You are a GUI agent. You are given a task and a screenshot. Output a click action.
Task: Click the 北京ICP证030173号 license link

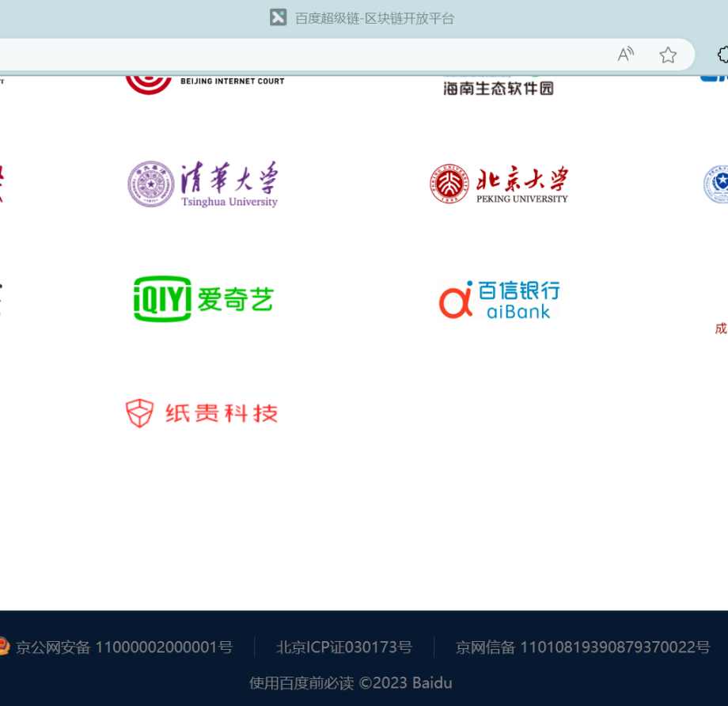tap(344, 647)
